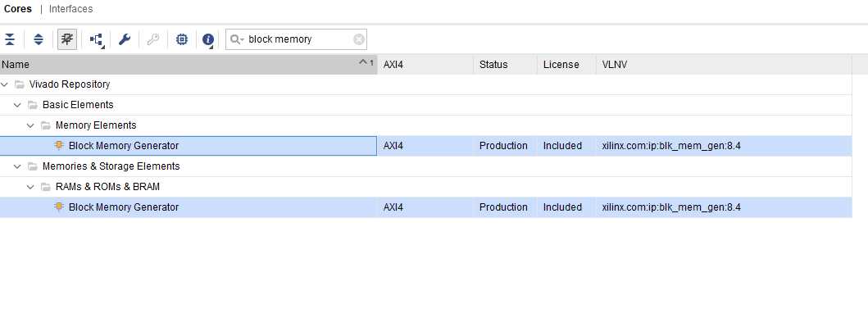
Task: Toggle the group by taxonomy button
Action: [67, 39]
